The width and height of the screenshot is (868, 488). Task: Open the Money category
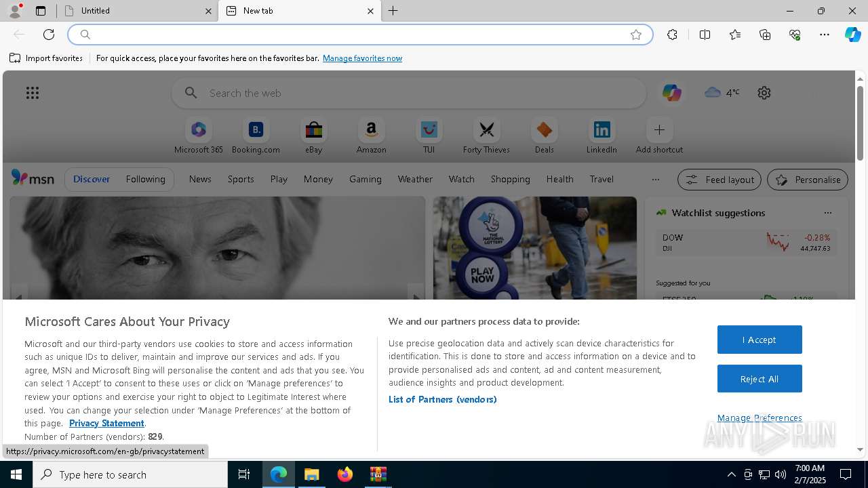tap(318, 179)
